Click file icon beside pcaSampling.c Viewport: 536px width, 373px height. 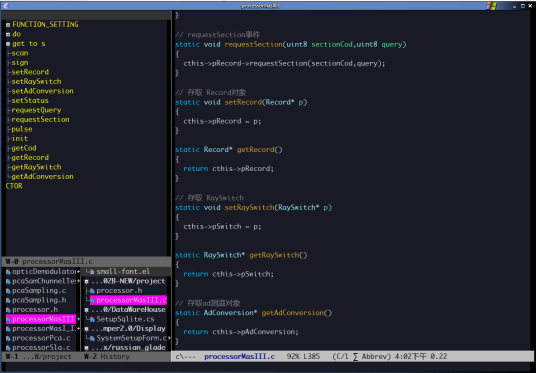[8, 291]
